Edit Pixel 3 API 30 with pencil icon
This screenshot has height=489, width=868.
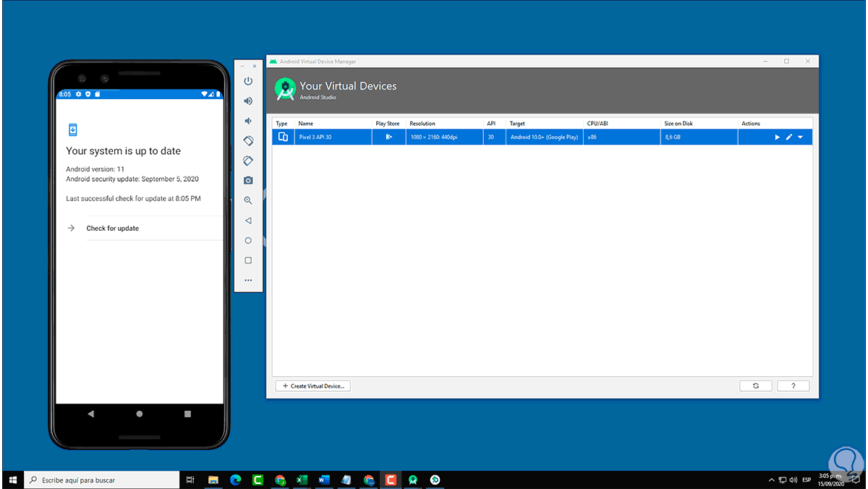[789, 137]
